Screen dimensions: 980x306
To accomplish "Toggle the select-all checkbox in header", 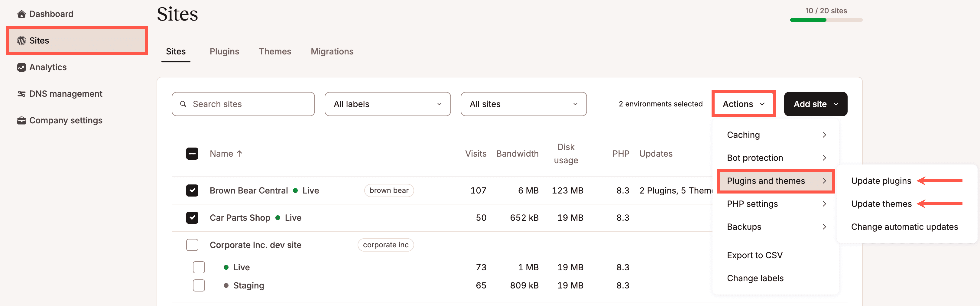I will pos(192,153).
